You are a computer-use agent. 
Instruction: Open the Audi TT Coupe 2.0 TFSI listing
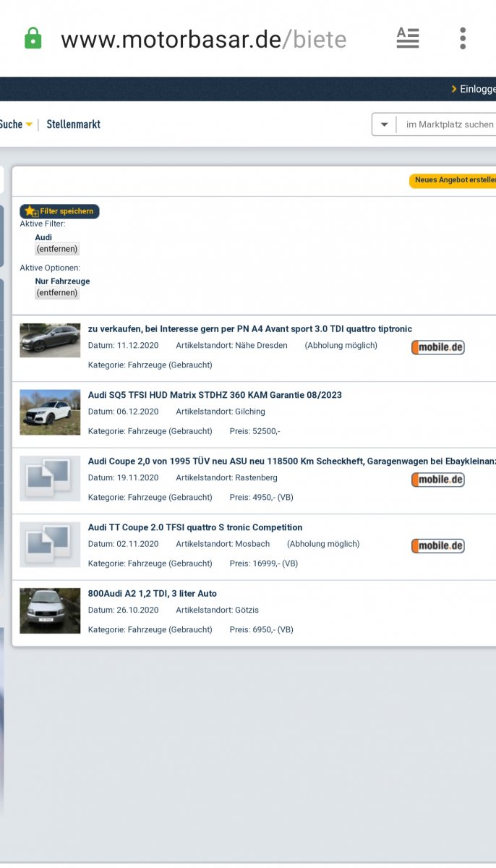pos(195,527)
